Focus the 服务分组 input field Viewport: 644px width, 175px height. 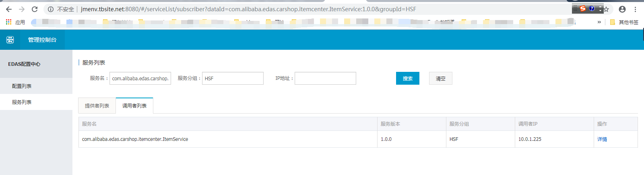pyautogui.click(x=233, y=78)
